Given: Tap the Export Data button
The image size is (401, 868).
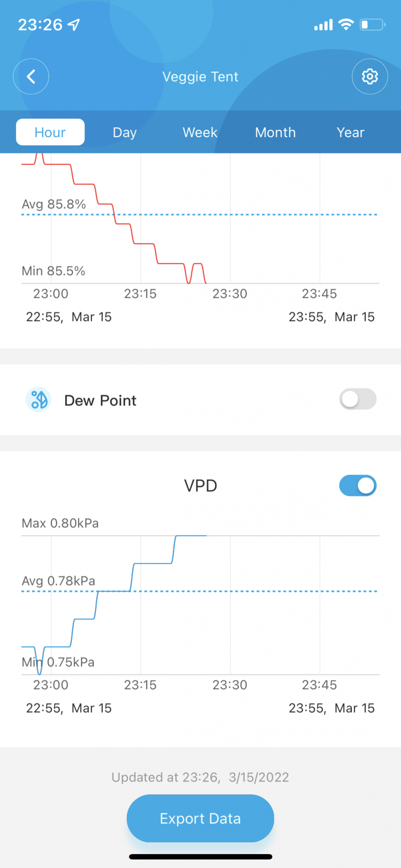Looking at the screenshot, I should coord(200,818).
